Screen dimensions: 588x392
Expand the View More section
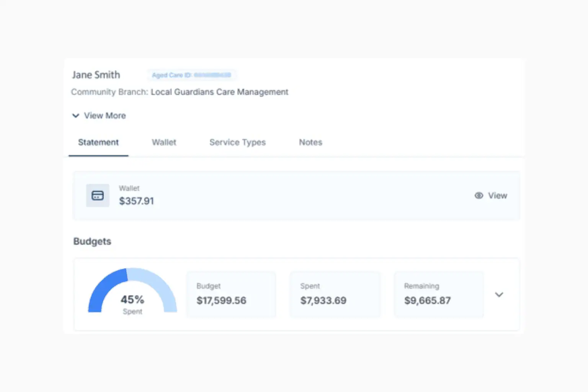tap(99, 116)
